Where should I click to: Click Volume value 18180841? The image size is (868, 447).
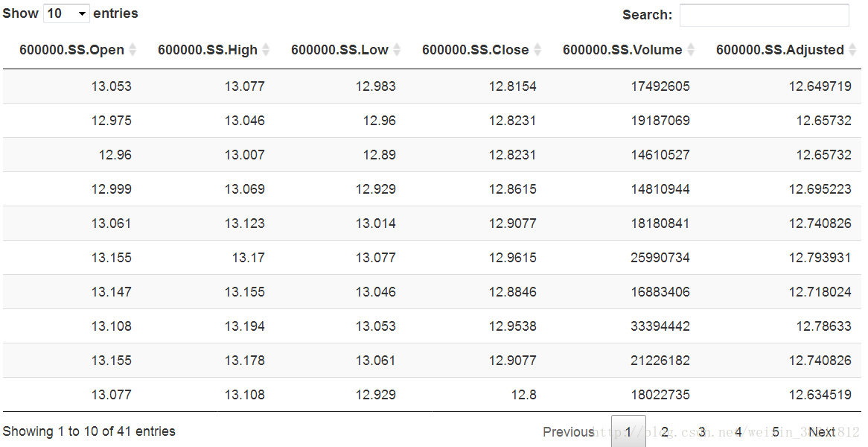point(660,223)
